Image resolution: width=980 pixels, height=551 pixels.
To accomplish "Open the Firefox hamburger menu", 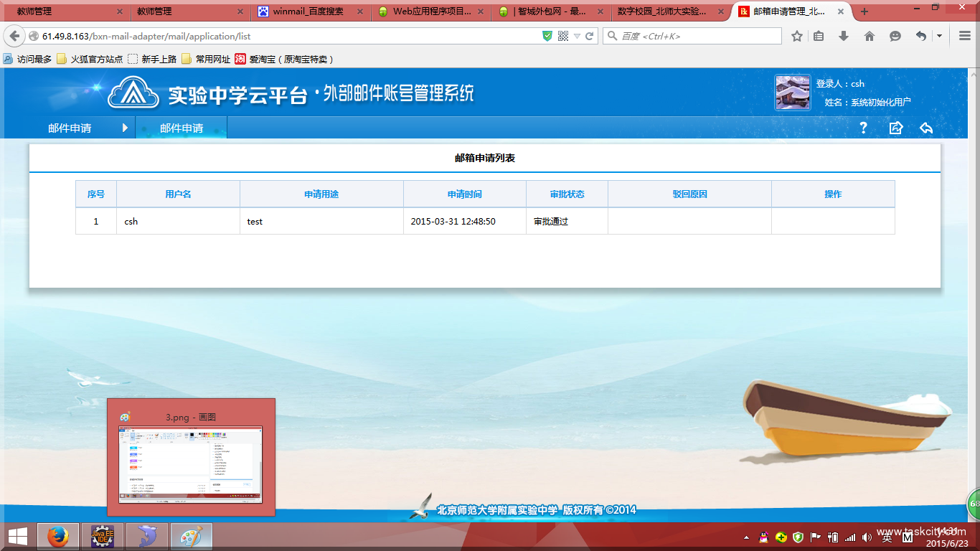I will (x=965, y=36).
